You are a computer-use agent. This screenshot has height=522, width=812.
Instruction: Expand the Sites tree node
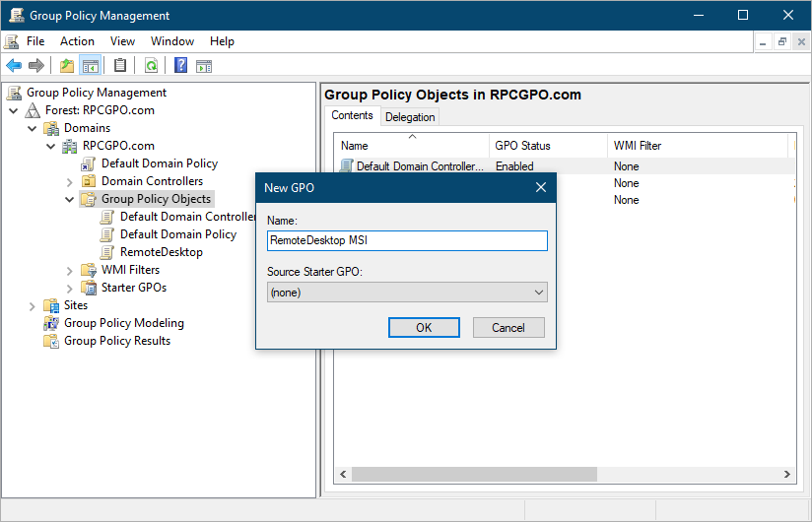[x=33, y=305]
